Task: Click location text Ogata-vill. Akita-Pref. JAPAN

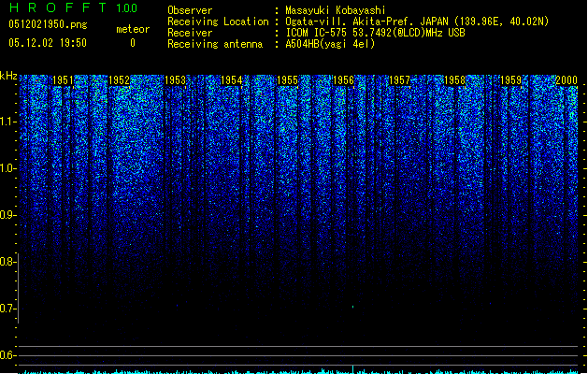Action: [x=366, y=22]
